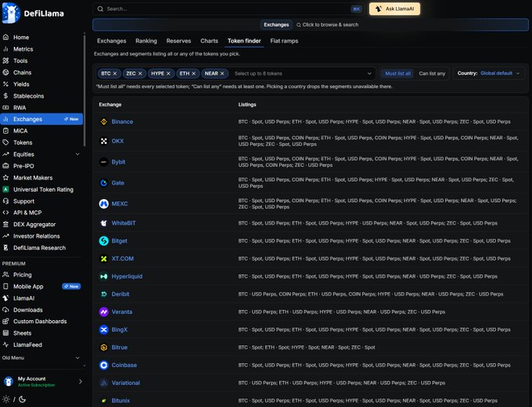Viewport: 532px width, 407px height.
Task: Switch to dark theme moon icon
Action: coord(23,399)
